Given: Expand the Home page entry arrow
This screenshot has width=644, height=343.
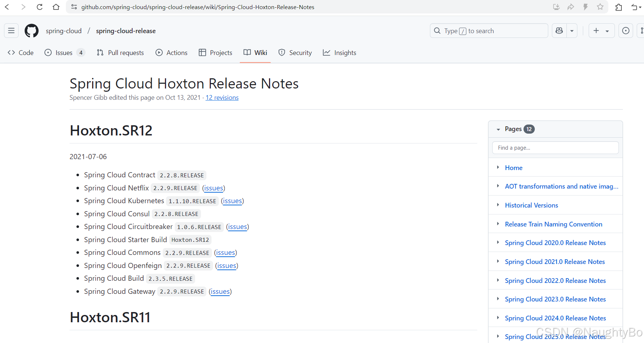Looking at the screenshot, I should [x=498, y=167].
